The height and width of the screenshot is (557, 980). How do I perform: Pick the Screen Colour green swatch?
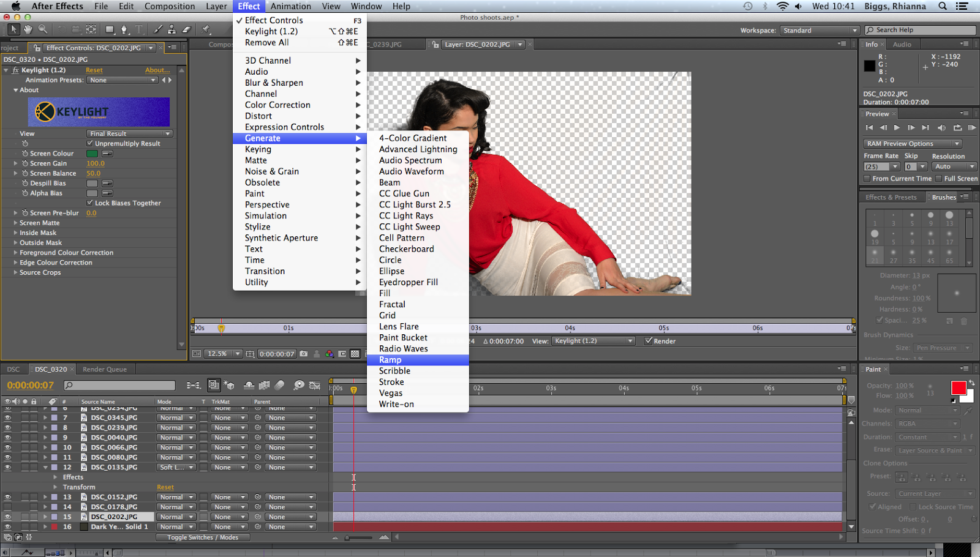(92, 154)
